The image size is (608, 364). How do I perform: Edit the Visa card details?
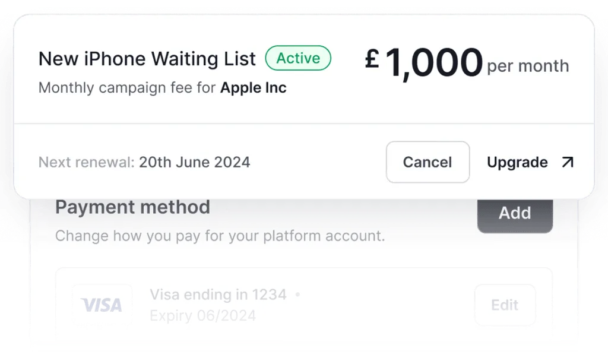click(x=505, y=305)
